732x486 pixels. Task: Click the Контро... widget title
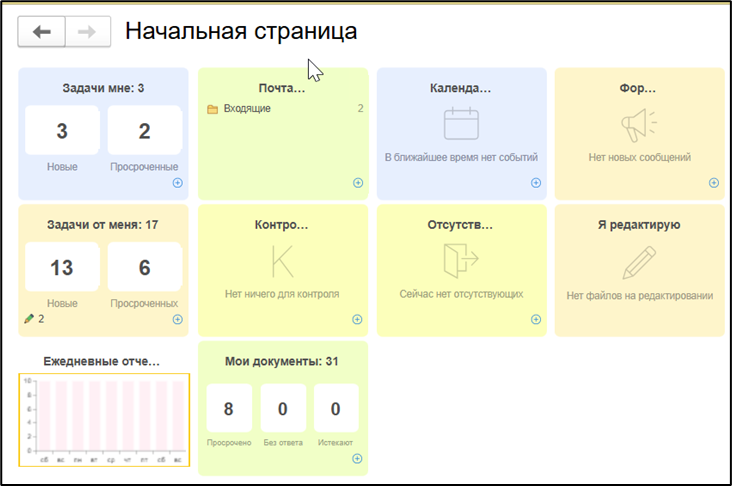282,225
